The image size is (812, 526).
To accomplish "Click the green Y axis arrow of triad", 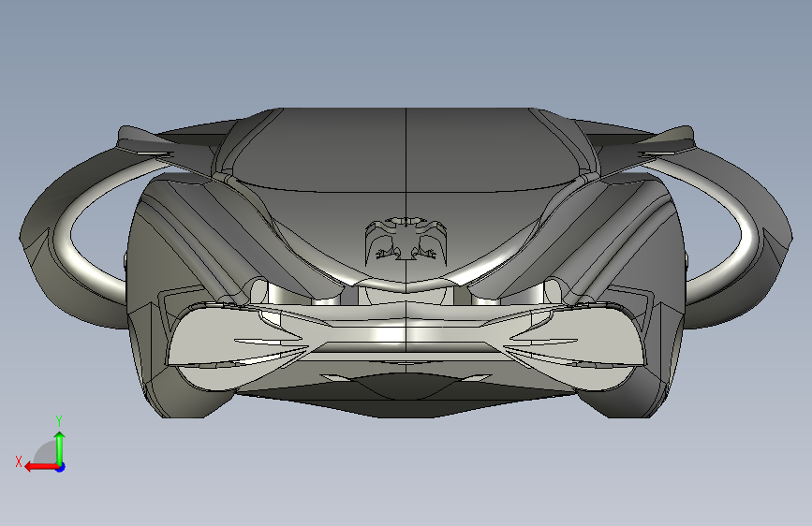I will (x=60, y=447).
